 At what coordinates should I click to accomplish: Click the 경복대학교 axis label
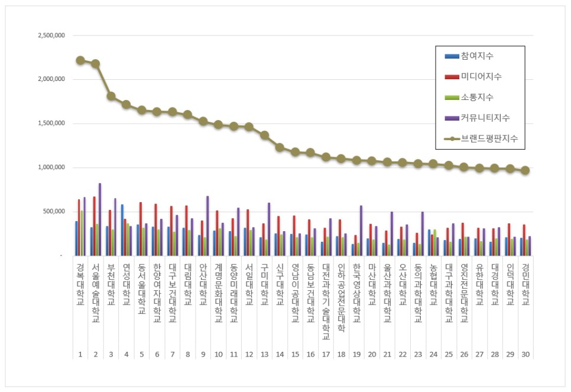80,284
